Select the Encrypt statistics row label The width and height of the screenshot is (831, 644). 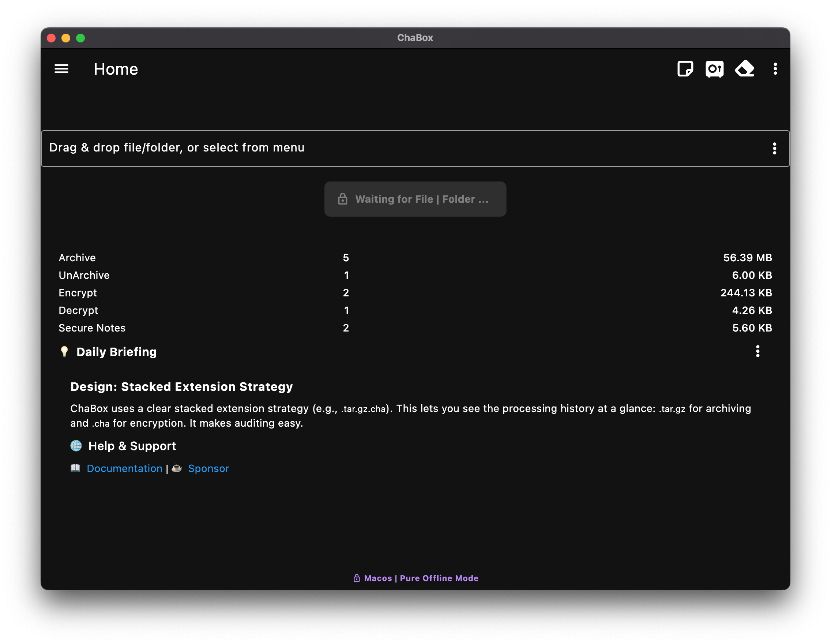click(78, 293)
